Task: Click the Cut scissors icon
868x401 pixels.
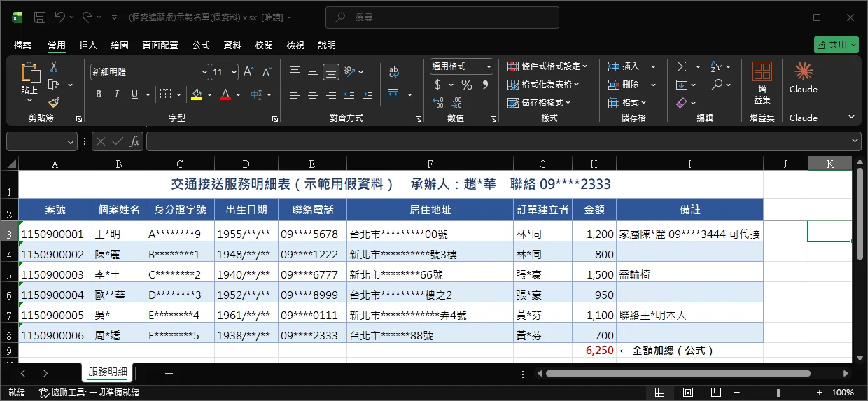Action: pyautogui.click(x=54, y=66)
